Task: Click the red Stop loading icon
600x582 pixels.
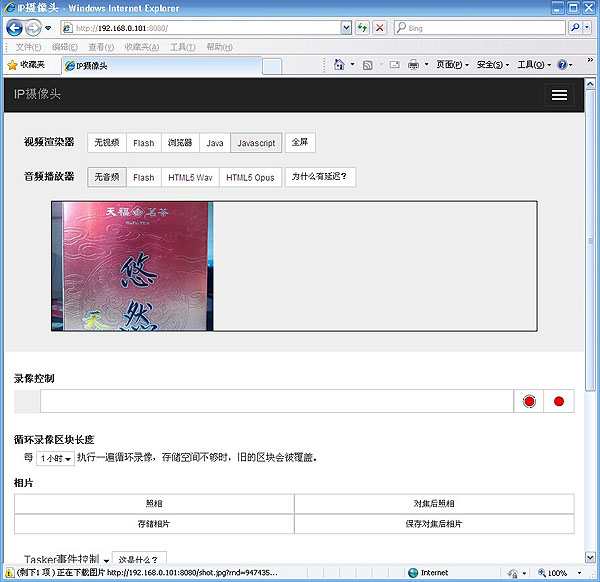Action: pos(380,28)
